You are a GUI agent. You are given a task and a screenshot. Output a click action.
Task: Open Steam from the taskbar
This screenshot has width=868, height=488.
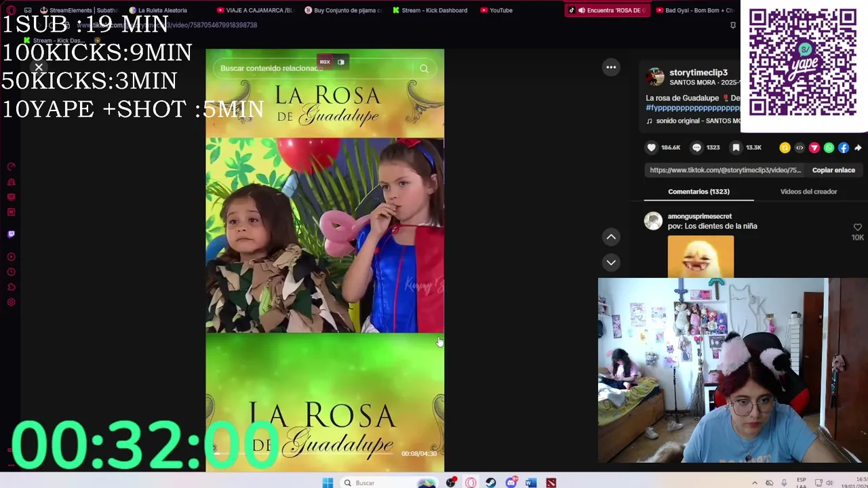(490, 483)
